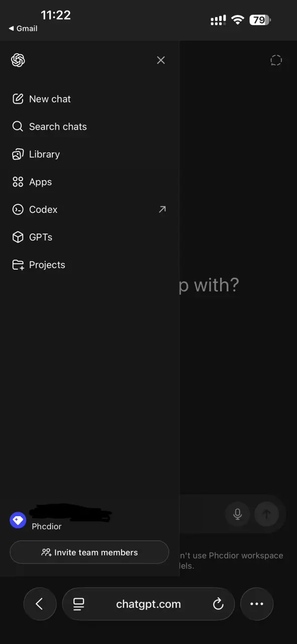The height and width of the screenshot is (644, 297).
Task: Click the send arrow button
Action: pos(266,514)
